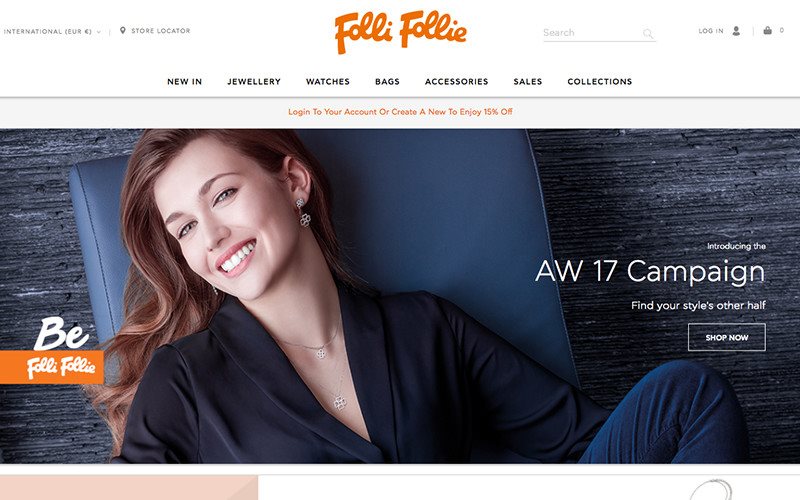Click the Shop Now button
The image size is (800, 500).
(727, 337)
